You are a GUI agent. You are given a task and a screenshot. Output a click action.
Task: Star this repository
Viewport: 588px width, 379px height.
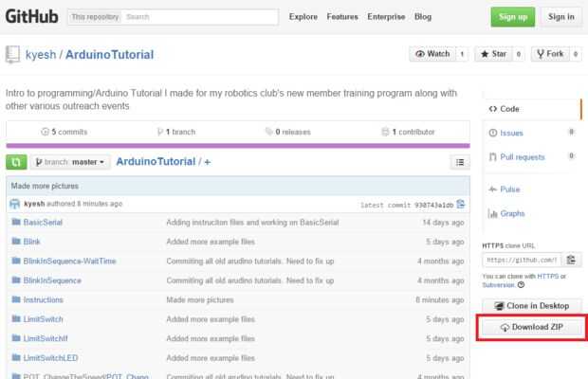coord(493,54)
